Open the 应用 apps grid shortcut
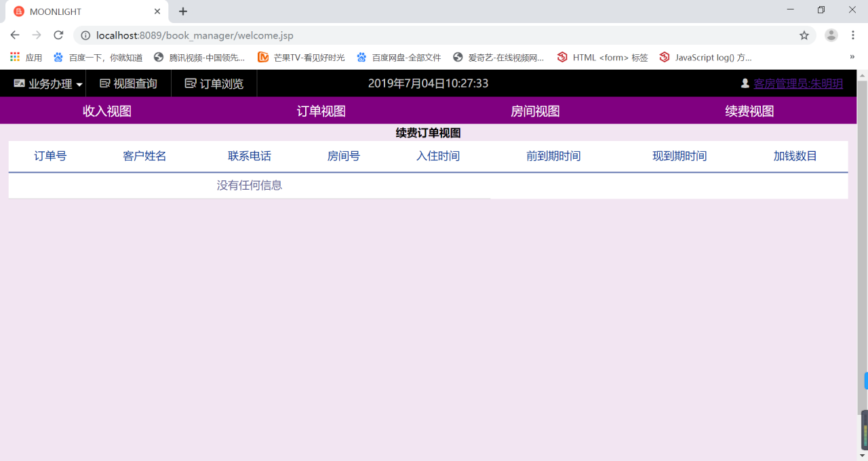 click(x=26, y=58)
